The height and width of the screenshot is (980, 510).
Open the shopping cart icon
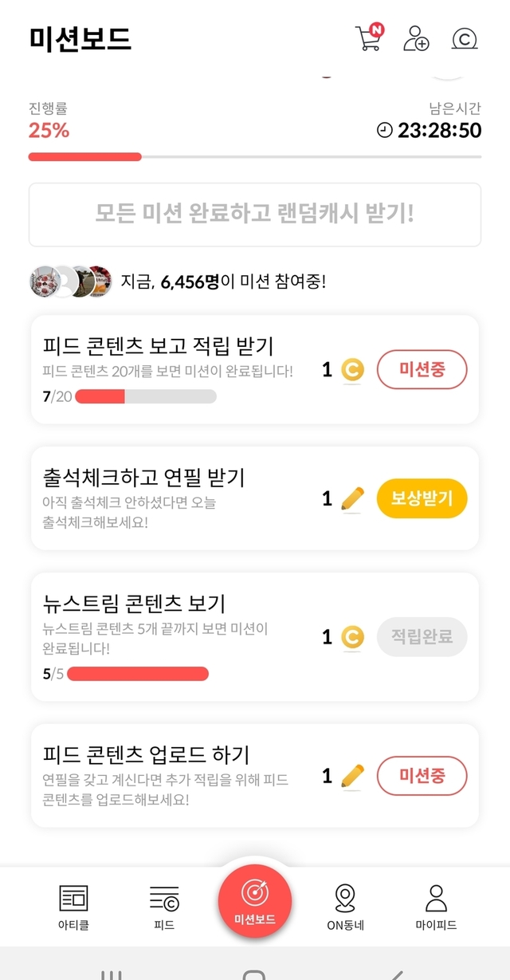(x=368, y=38)
